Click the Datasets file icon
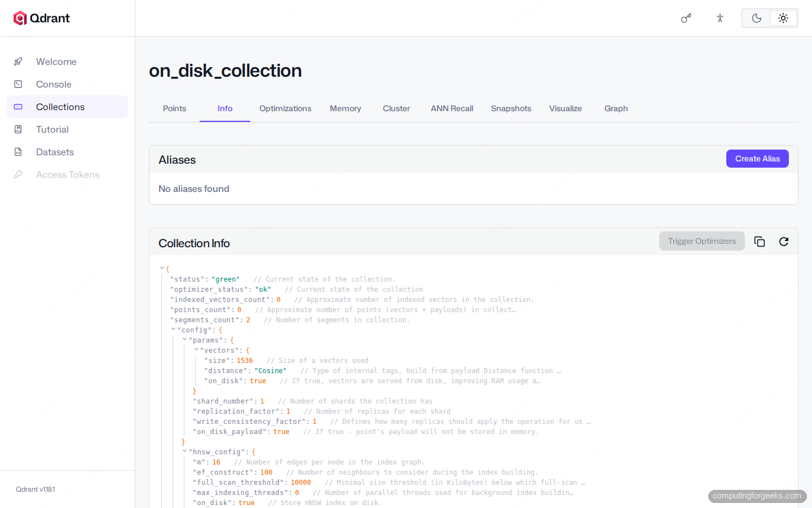This screenshot has width=812, height=508. point(18,152)
